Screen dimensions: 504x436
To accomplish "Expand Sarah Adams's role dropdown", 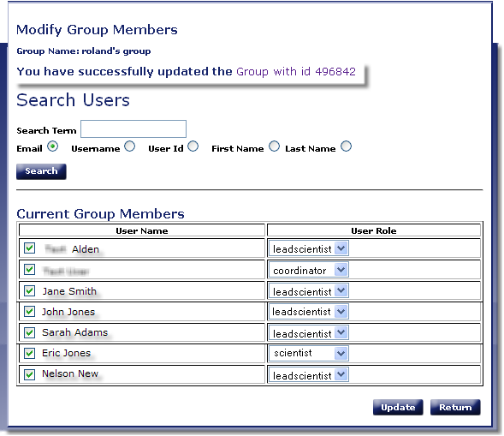I will click(x=309, y=333).
